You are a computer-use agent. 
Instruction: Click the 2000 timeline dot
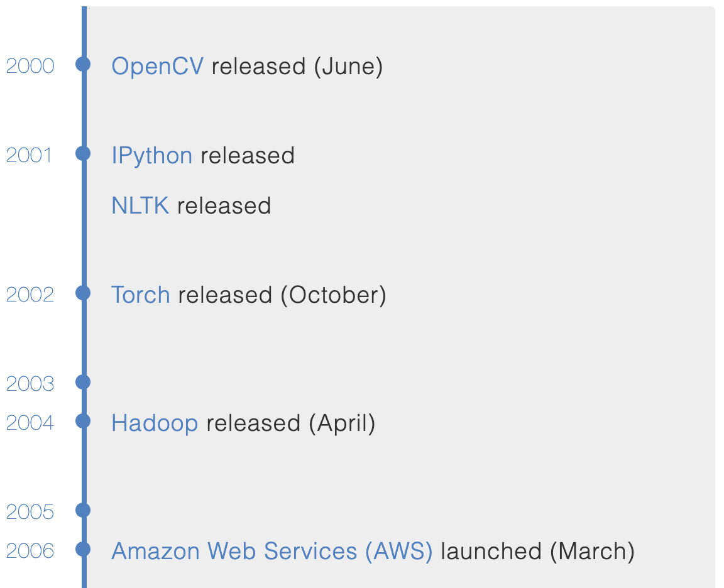point(83,64)
